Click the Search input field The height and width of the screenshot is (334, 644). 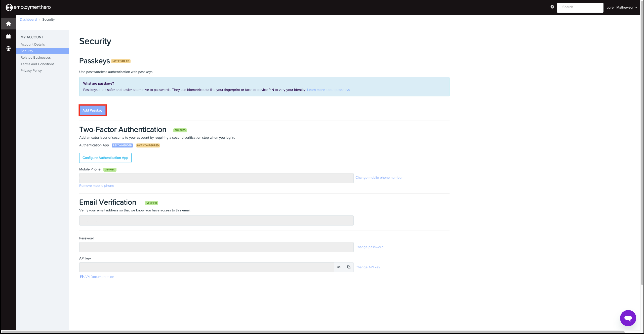pyautogui.click(x=580, y=8)
